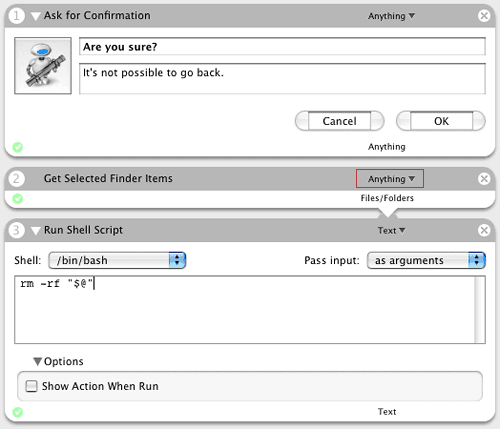Open the Text input type menu

391,230
